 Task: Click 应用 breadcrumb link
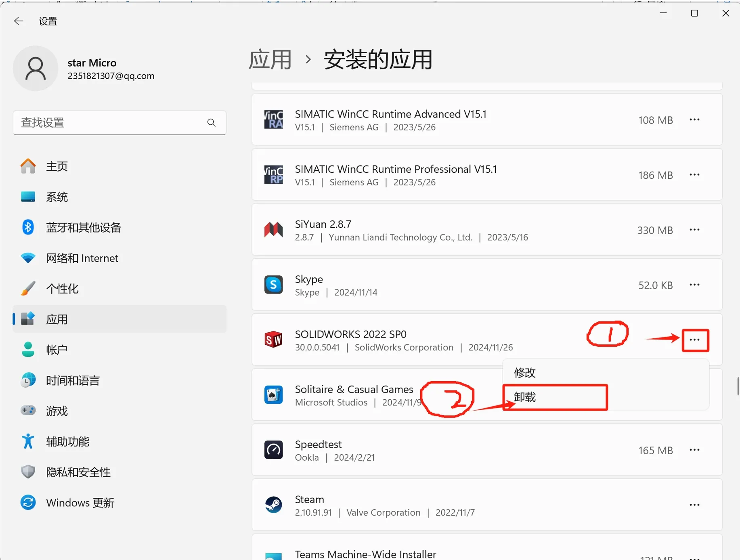270,60
